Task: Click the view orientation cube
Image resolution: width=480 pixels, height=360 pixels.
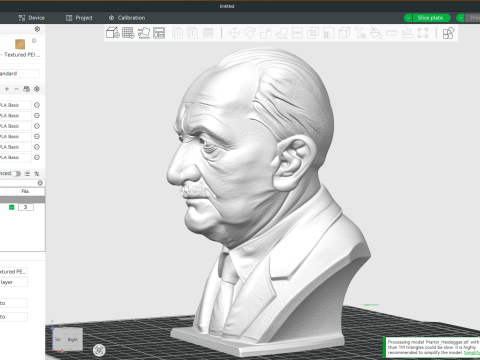Action: 67,339
